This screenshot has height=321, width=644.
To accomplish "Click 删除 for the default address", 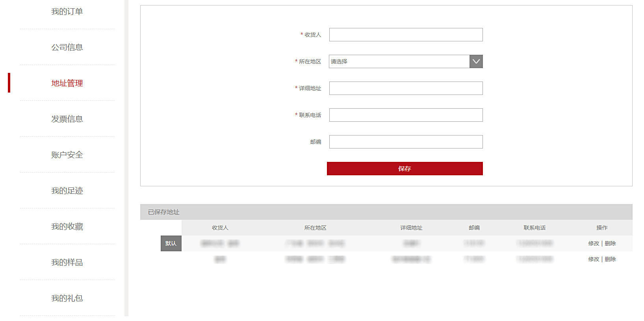I will (x=610, y=243).
